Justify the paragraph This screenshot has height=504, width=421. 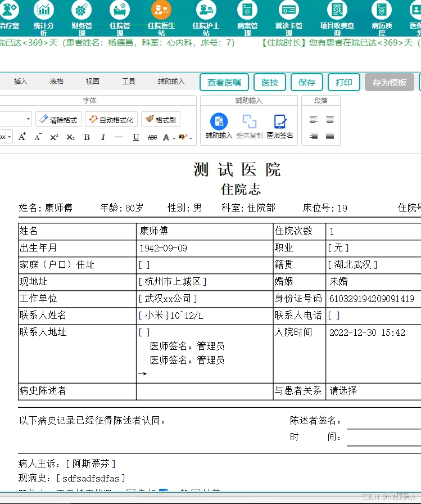[x=330, y=136]
